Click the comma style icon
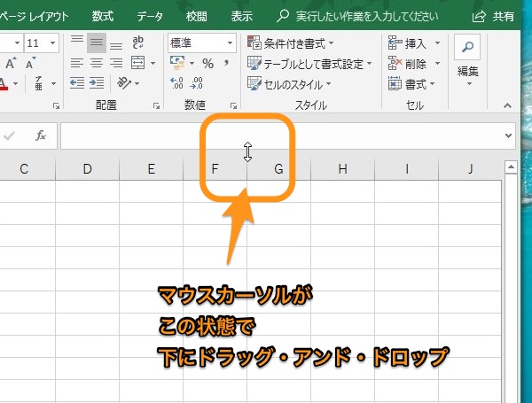This screenshot has height=403, width=532. pyautogui.click(x=228, y=64)
